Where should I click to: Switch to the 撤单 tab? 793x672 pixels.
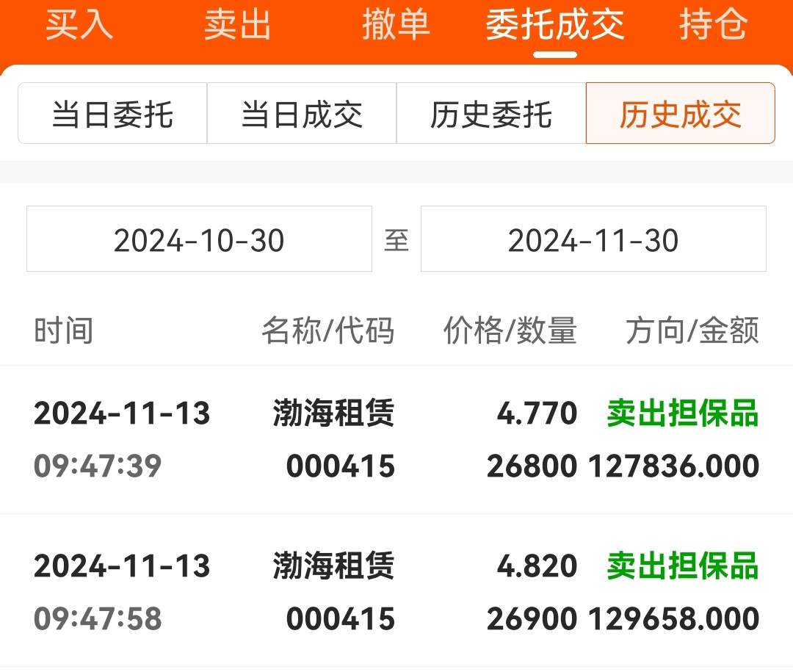(x=396, y=25)
